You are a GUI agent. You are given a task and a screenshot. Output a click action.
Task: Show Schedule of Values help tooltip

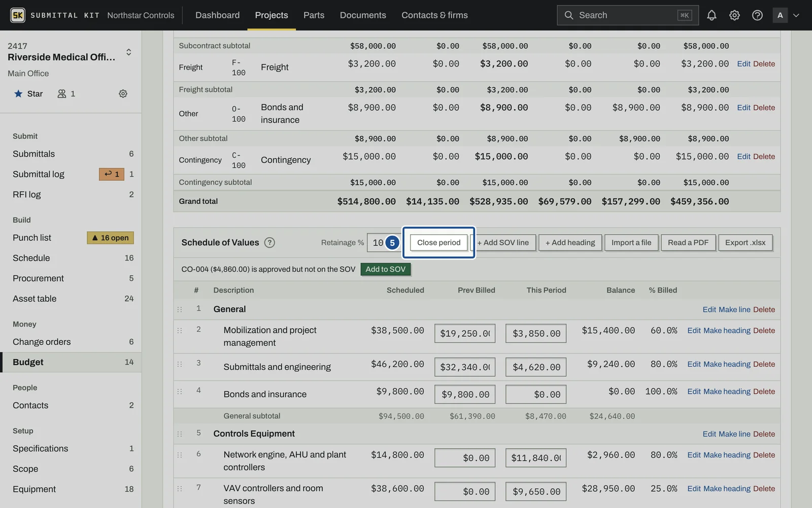point(269,242)
